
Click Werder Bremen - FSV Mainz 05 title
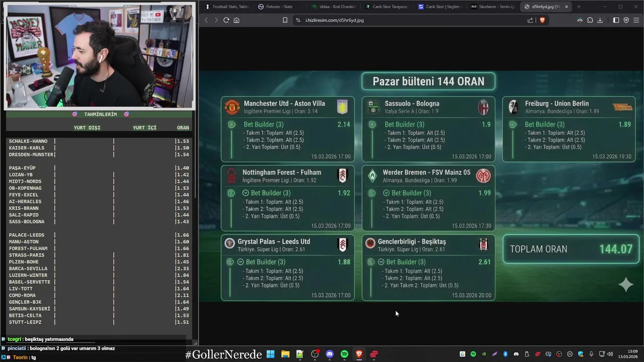(x=427, y=172)
